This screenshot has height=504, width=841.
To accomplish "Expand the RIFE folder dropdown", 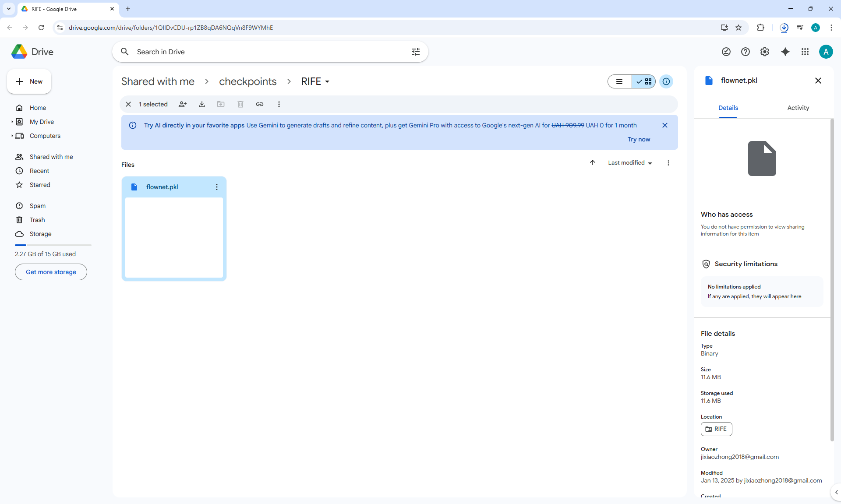I will pyautogui.click(x=327, y=82).
